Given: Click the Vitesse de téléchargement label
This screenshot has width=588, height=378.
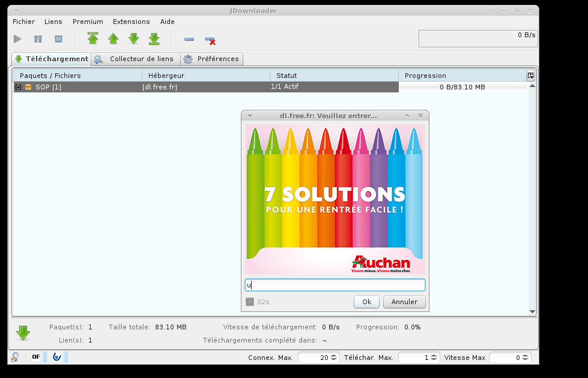Looking at the screenshot, I should point(270,327).
